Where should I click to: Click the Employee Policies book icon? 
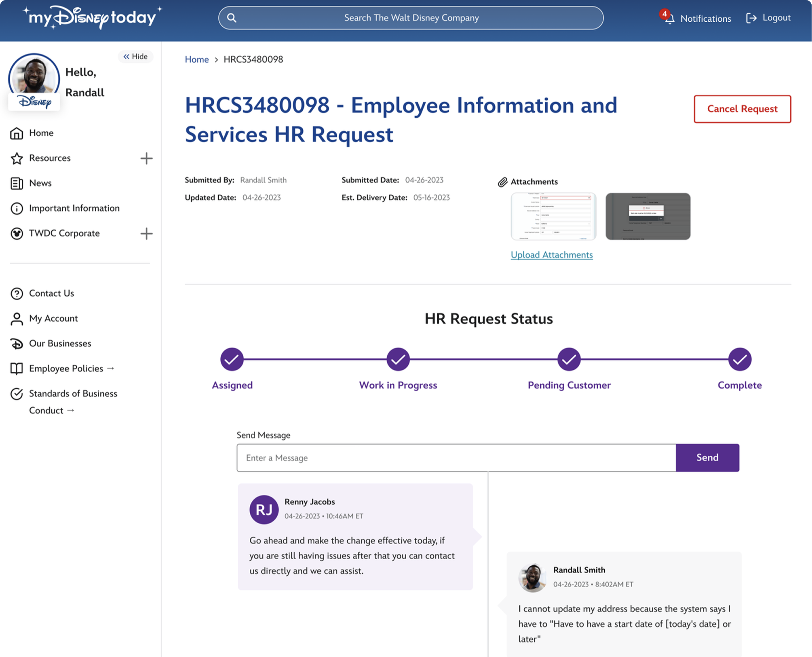pyautogui.click(x=17, y=369)
